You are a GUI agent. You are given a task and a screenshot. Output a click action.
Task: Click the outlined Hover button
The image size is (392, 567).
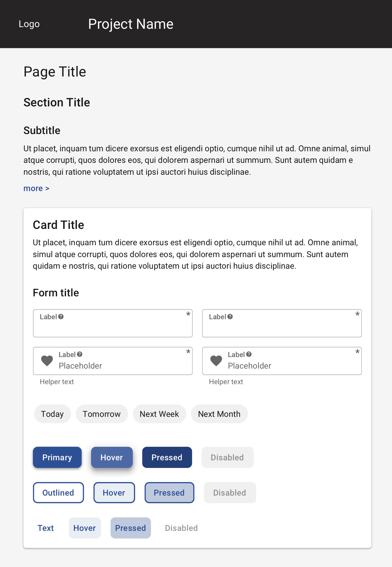pyautogui.click(x=114, y=493)
